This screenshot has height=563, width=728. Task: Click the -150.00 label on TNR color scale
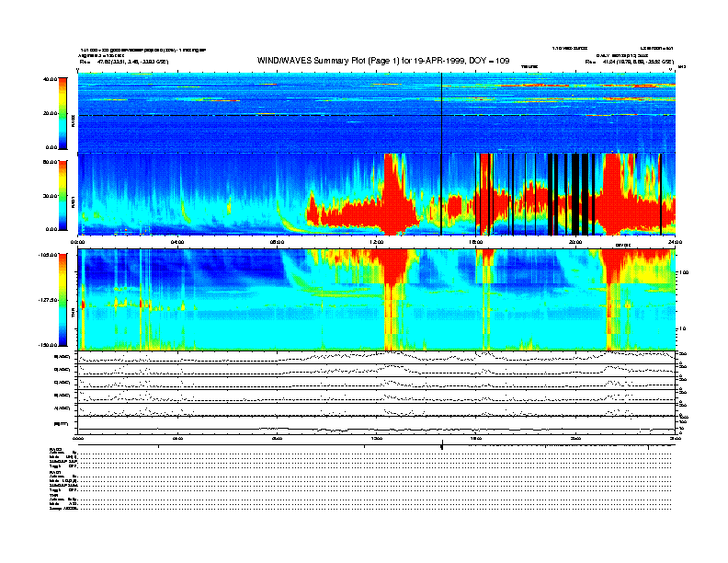[x=48, y=345]
